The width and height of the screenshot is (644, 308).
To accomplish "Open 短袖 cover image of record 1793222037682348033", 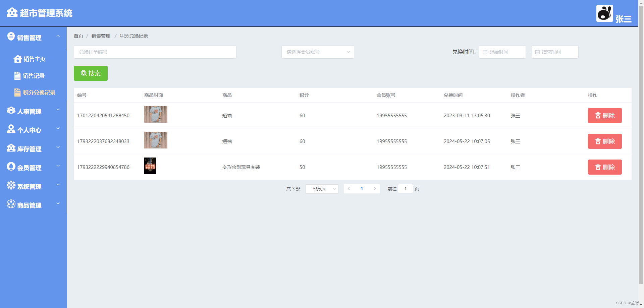I will 156,140.
